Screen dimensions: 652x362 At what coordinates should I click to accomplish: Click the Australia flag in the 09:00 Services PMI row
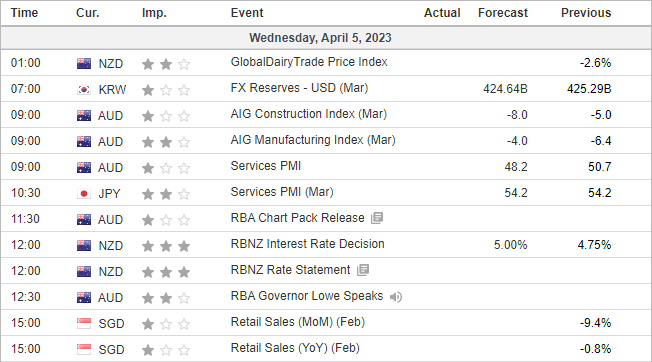84,168
